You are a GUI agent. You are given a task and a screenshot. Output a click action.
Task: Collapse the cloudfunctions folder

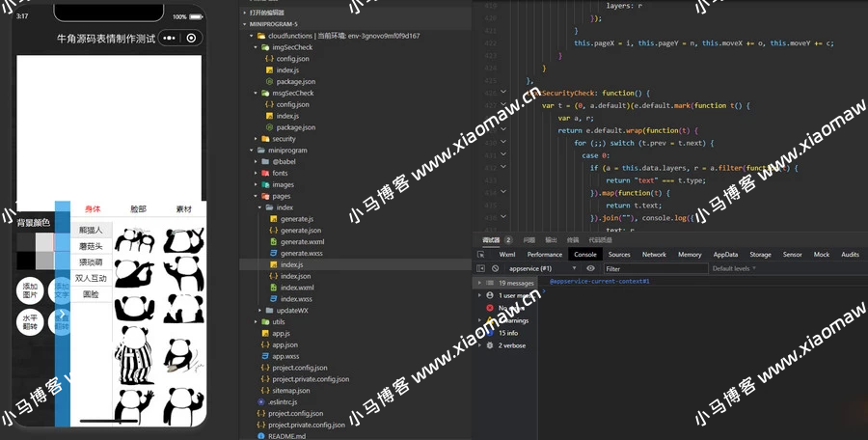pos(252,36)
